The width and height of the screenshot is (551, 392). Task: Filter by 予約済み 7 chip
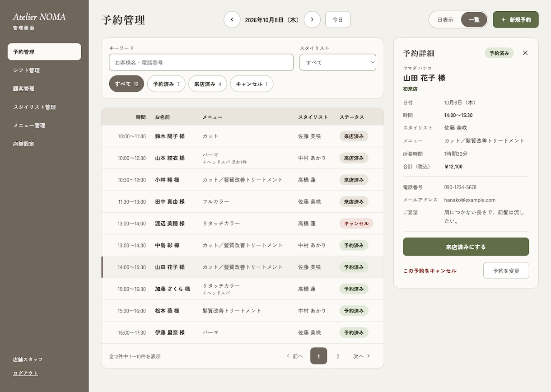[x=166, y=84]
